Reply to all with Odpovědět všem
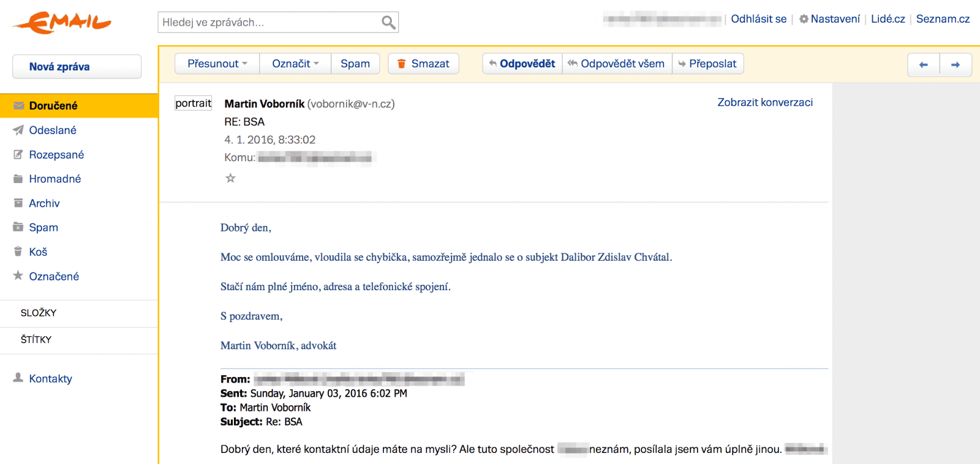The image size is (980, 464). tap(617, 64)
